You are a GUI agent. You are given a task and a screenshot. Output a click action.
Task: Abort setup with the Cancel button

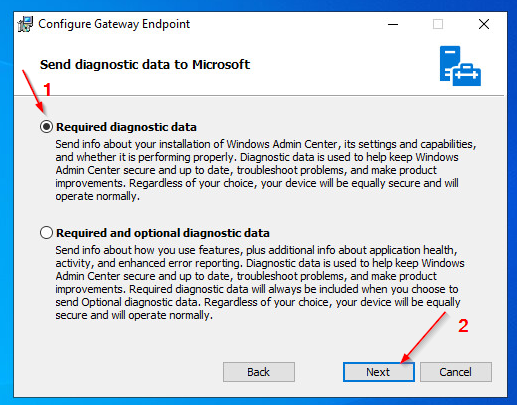456,372
